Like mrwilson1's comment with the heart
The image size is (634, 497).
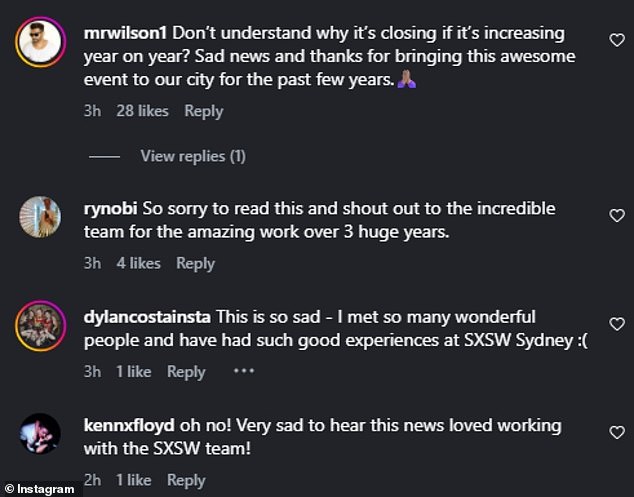(x=617, y=39)
